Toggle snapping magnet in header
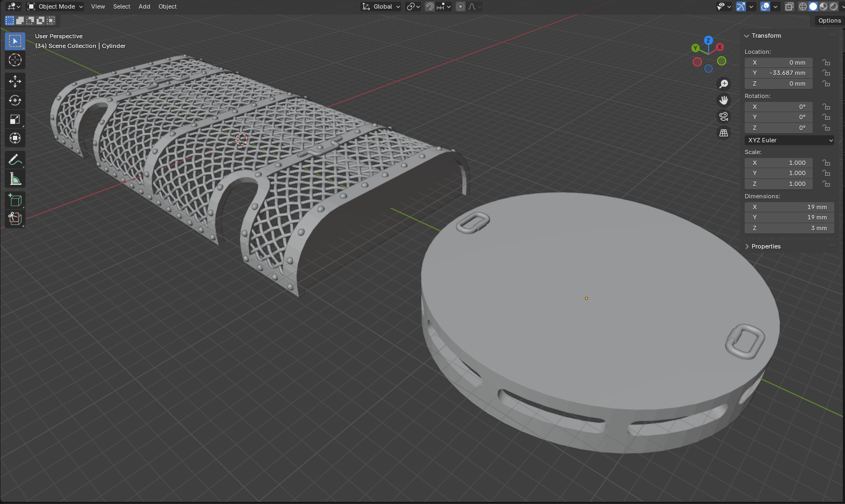The image size is (845, 504). [430, 6]
